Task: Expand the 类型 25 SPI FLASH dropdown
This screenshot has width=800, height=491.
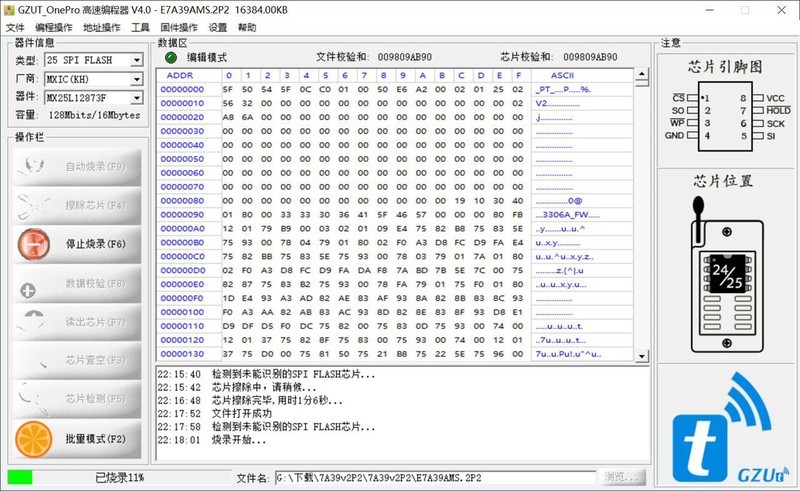Action: click(136, 60)
